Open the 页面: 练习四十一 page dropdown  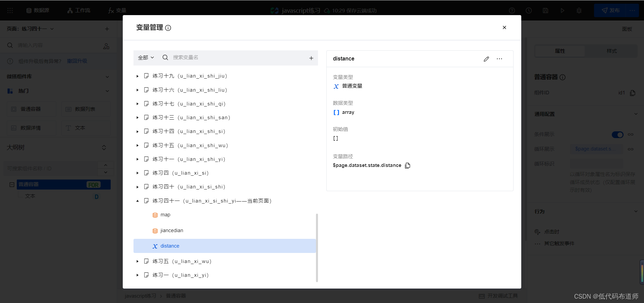[x=30, y=29]
